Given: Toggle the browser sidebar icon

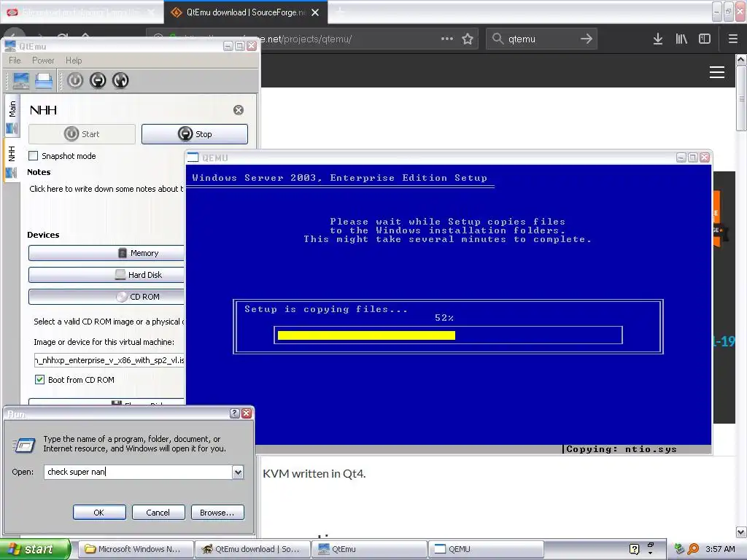Looking at the screenshot, I should coord(705,39).
